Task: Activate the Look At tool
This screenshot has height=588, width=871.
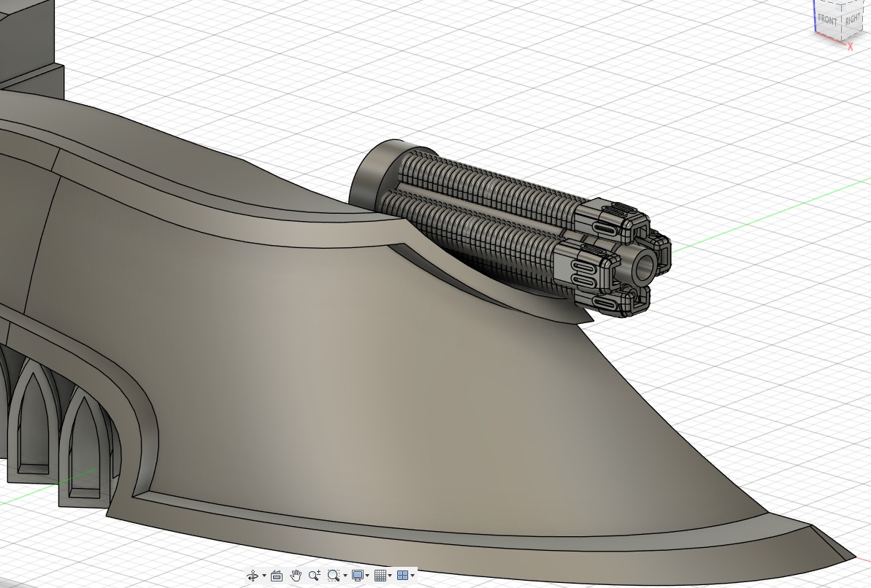Action: click(x=277, y=576)
